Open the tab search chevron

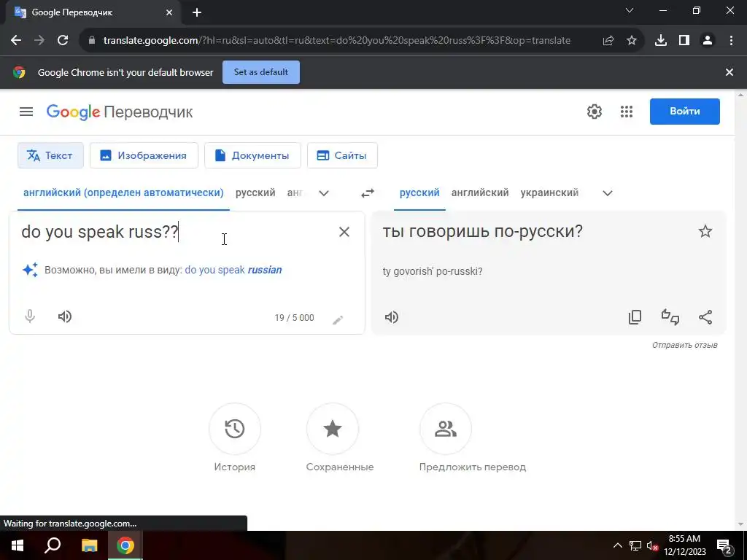pos(630,10)
